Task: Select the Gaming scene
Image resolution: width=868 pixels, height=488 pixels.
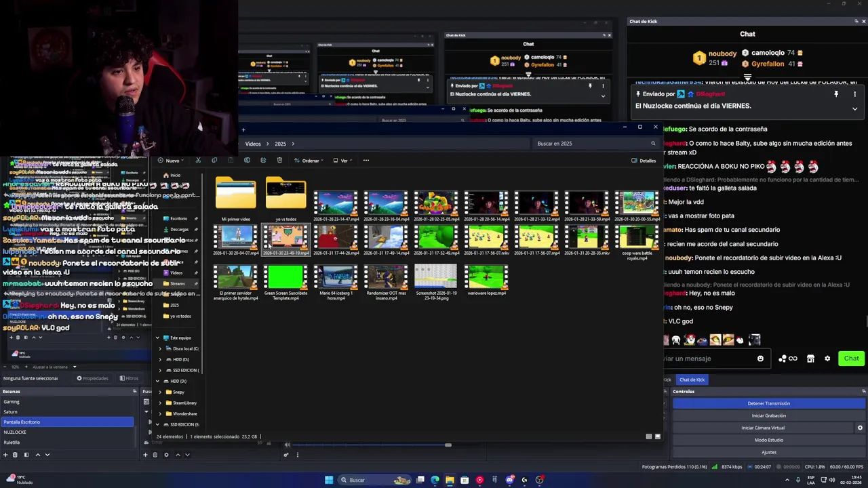Action: click(x=68, y=401)
